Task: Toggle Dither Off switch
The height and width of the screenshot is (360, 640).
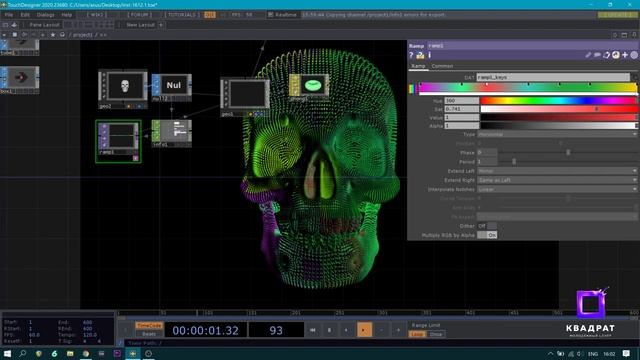Action: pyautogui.click(x=487, y=226)
